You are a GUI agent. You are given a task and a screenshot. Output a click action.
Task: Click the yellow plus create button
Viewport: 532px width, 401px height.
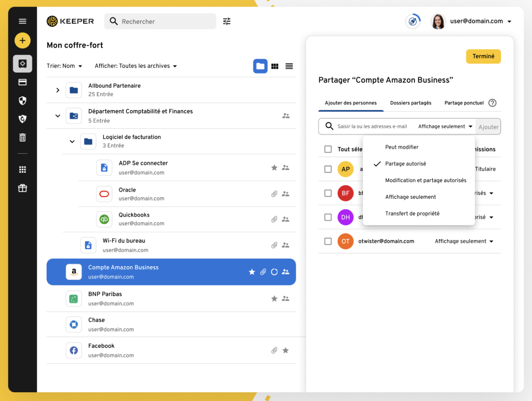click(22, 41)
